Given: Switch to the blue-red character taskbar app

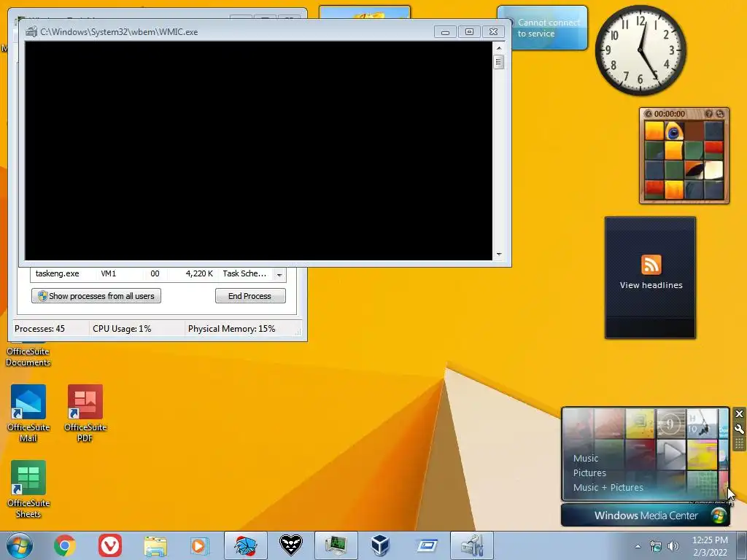Looking at the screenshot, I should click(246, 545).
